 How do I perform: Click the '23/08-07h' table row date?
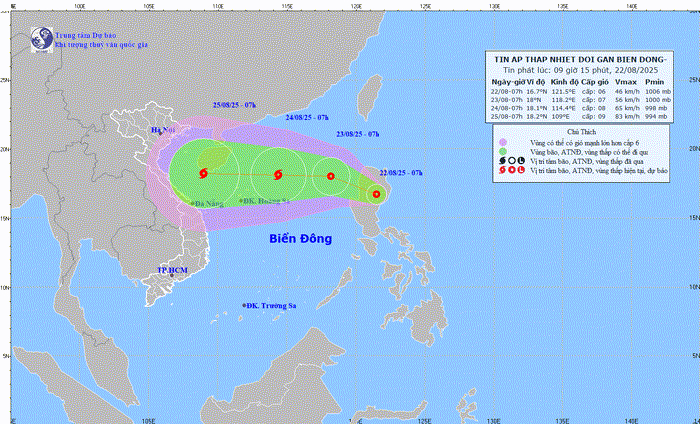[507, 100]
